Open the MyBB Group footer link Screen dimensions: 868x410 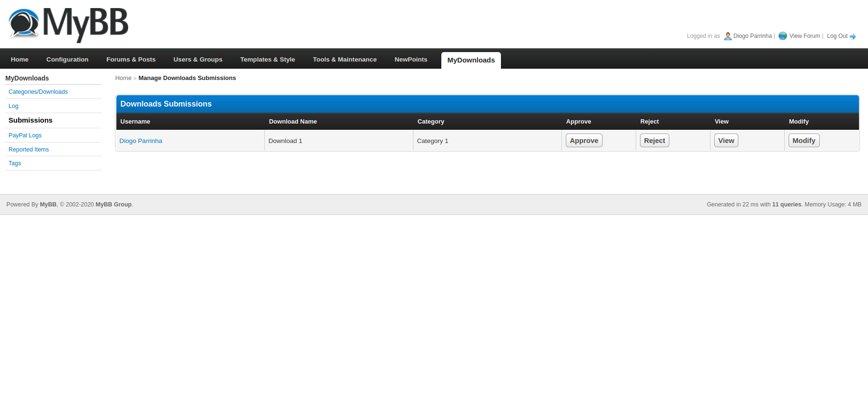click(x=114, y=205)
